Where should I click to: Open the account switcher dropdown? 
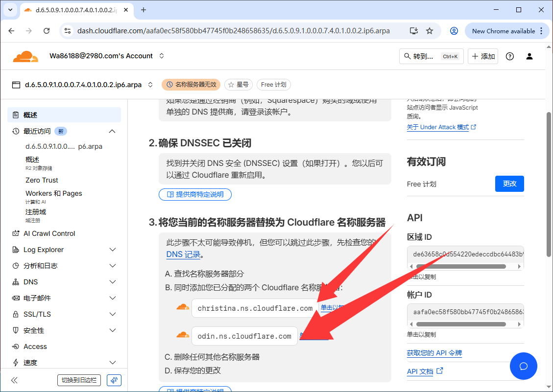[x=162, y=56]
